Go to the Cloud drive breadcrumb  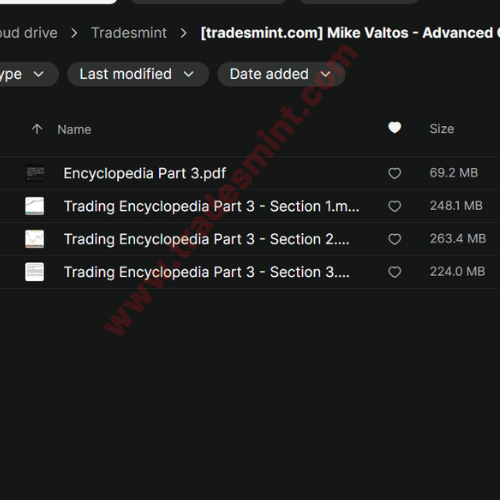29,33
